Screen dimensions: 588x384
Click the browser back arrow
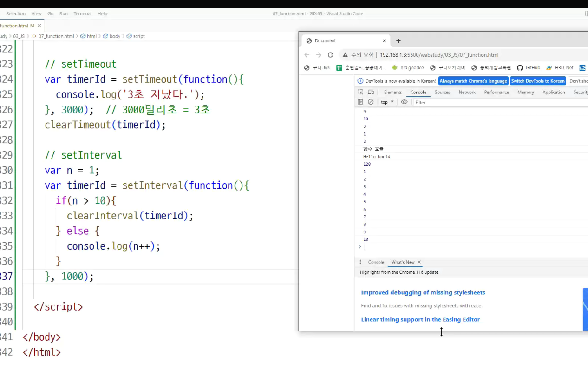coord(307,55)
